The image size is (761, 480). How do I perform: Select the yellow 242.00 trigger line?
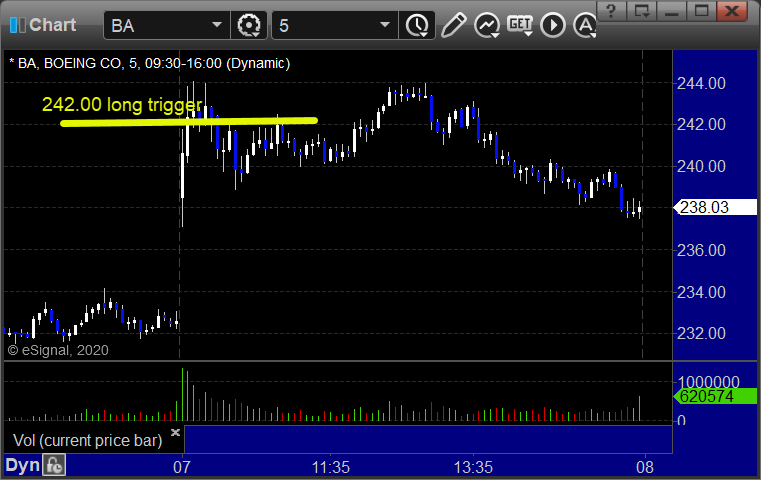(x=189, y=121)
